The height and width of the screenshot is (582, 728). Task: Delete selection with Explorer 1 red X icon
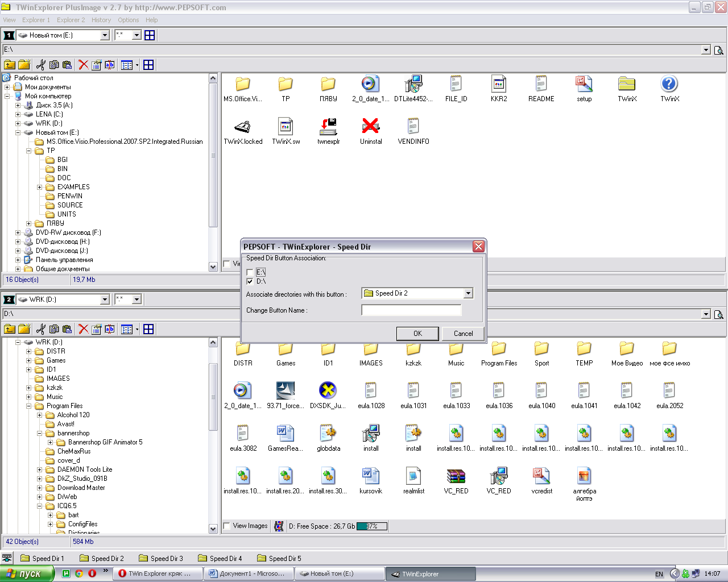pos(84,65)
